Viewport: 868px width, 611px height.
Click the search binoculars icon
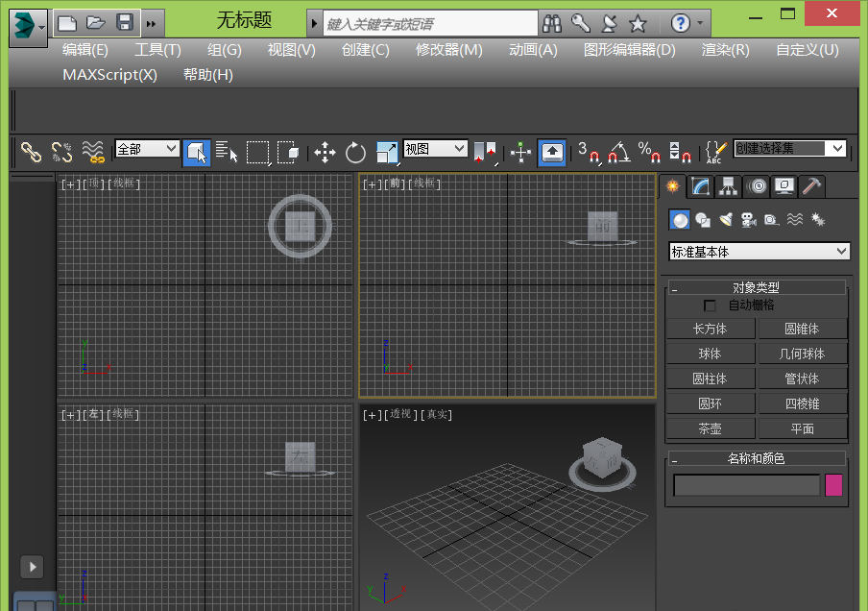[552, 23]
